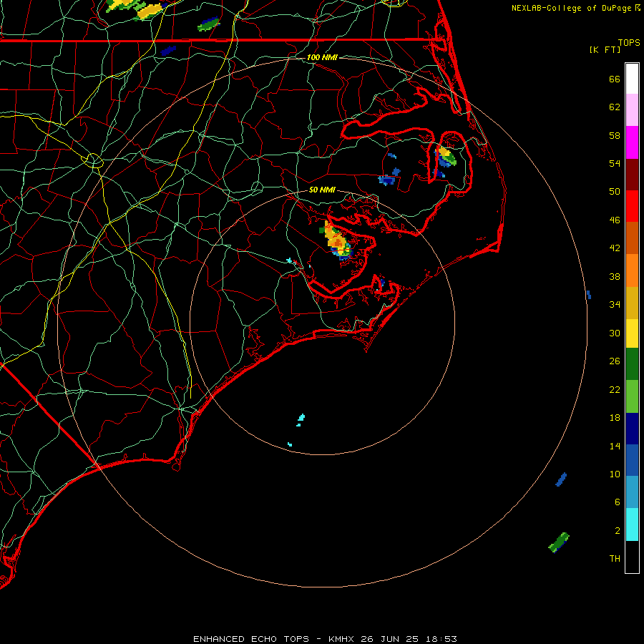The height and width of the screenshot is (644, 644).
Task: Click the TH threshold label
Action: pos(615,559)
